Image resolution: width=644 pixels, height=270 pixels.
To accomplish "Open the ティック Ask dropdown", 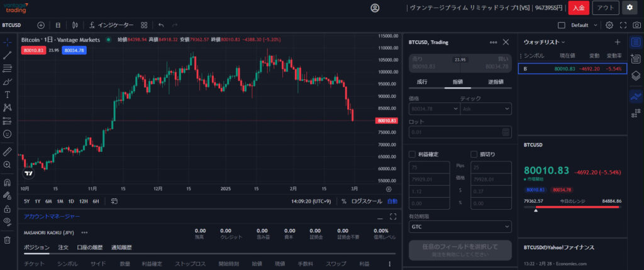I will coord(486,109).
